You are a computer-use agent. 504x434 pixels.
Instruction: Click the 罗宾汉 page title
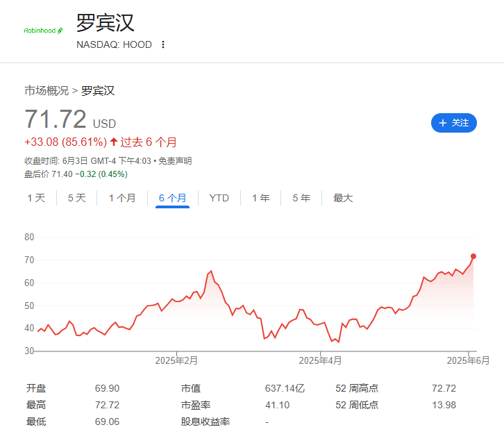point(105,22)
